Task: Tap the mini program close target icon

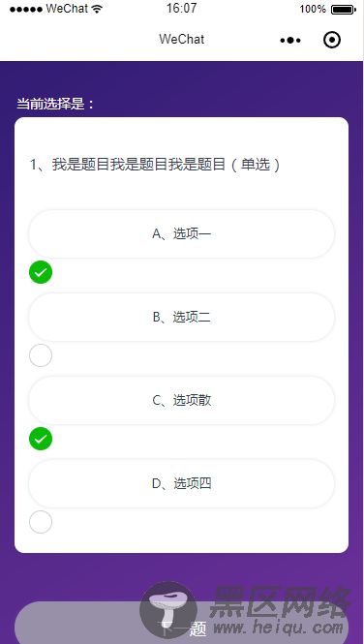Action: pyautogui.click(x=332, y=40)
